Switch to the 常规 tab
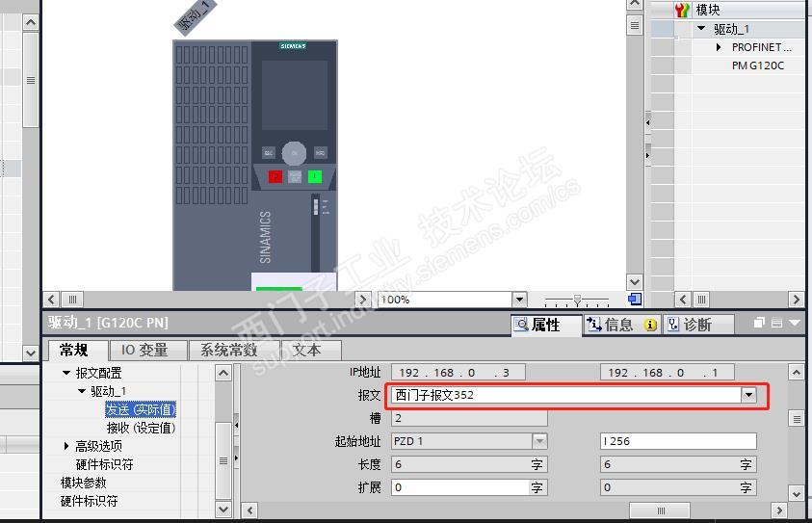The width and height of the screenshot is (812, 523). pyautogui.click(x=78, y=350)
